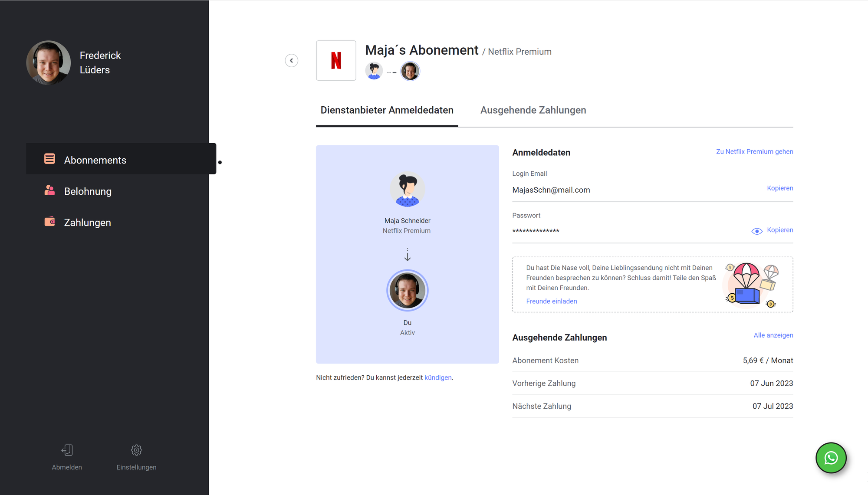This screenshot has height=495, width=868.
Task: Switch to Ausgehende Zahlungen tab
Action: click(x=533, y=110)
